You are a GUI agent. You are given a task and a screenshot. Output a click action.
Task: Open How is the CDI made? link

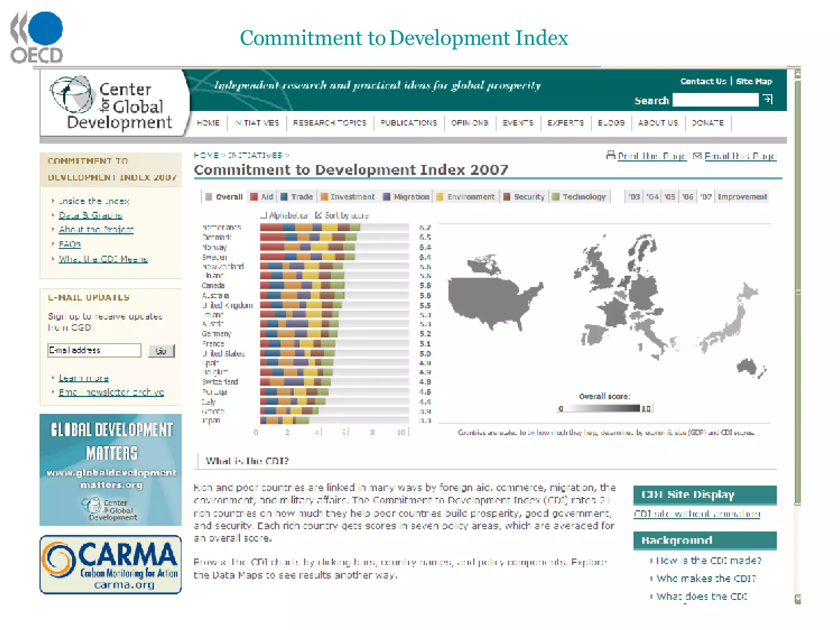pos(709,560)
